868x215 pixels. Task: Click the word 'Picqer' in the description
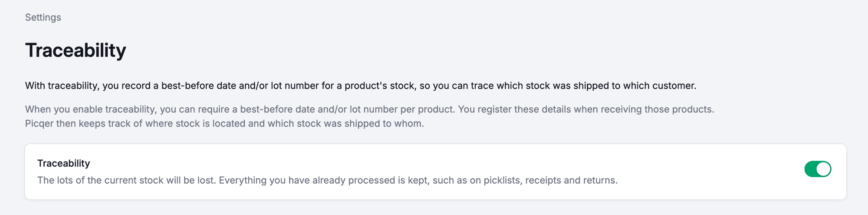coord(39,123)
